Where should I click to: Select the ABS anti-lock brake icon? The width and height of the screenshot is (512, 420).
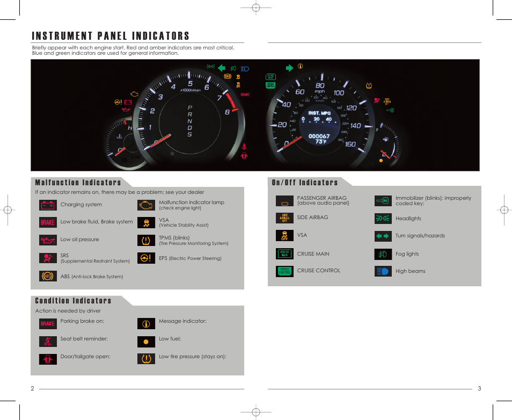click(x=48, y=276)
